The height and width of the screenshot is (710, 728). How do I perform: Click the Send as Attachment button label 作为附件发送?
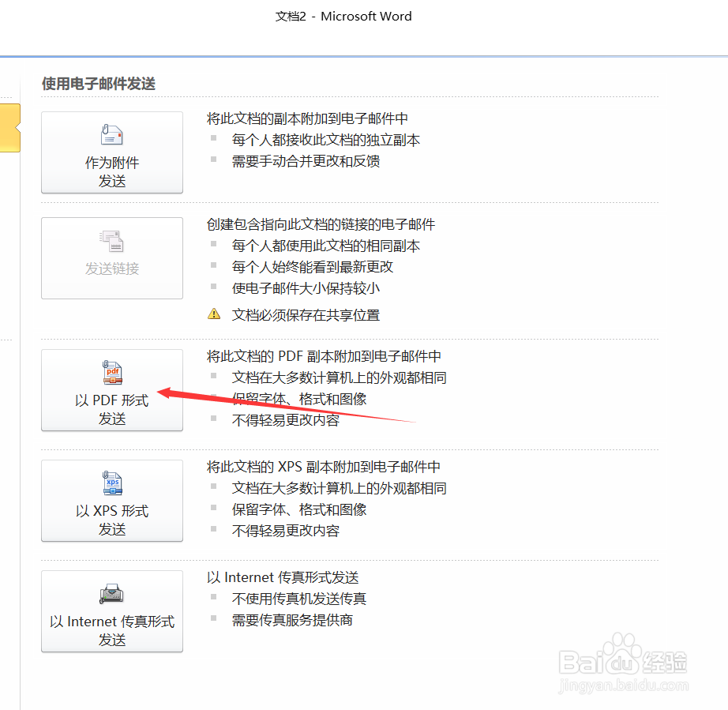(112, 171)
